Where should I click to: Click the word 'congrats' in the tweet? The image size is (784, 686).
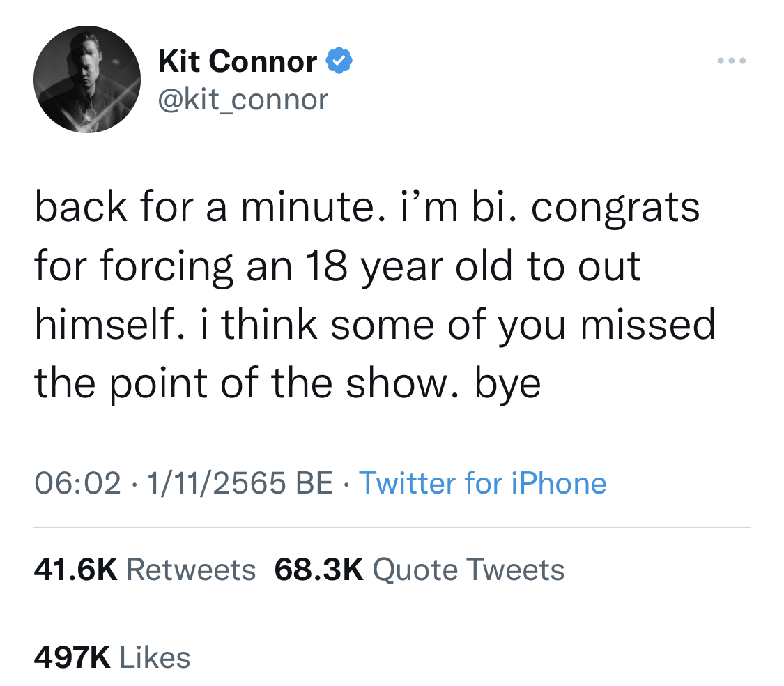(x=615, y=207)
